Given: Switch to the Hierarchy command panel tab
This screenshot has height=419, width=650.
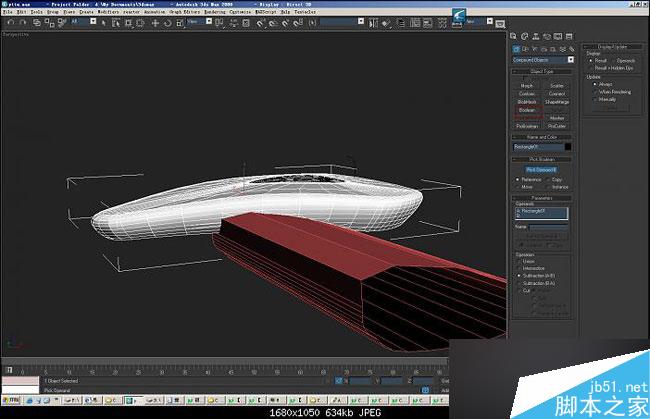Looking at the screenshot, I should [x=536, y=36].
